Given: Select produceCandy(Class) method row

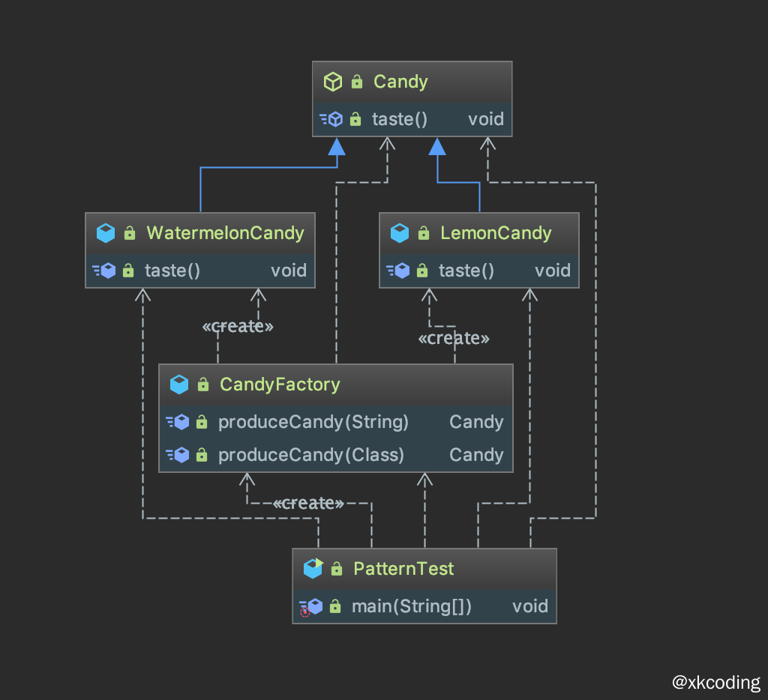Looking at the screenshot, I should click(x=311, y=455).
